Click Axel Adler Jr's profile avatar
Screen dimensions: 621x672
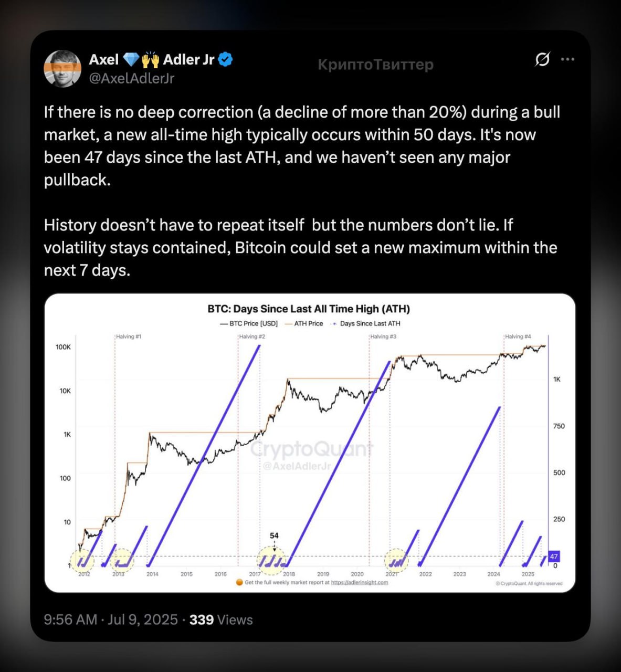pos(62,69)
